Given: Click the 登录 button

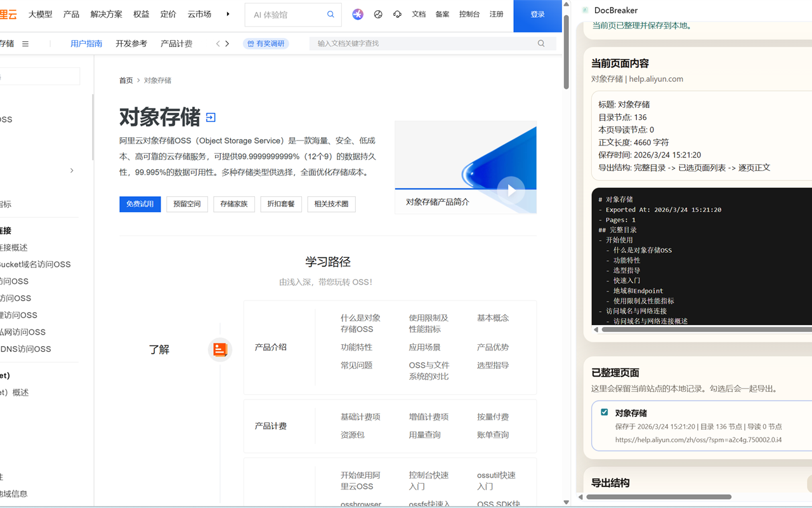Looking at the screenshot, I should pos(537,15).
